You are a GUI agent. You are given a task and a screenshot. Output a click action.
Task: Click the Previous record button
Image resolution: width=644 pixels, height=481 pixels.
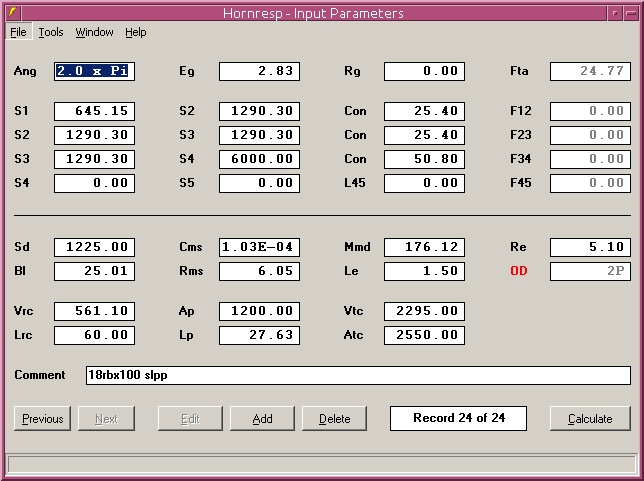[x=42, y=419]
